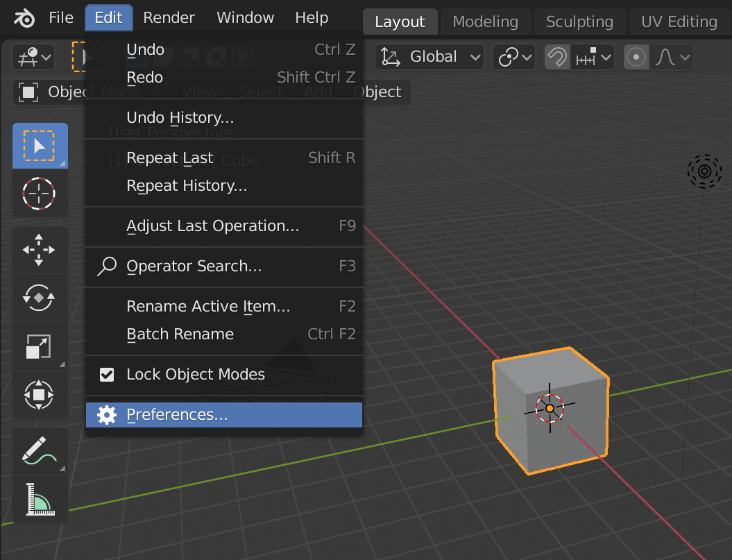Select the Rotate tool
The image size is (732, 560).
click(40, 298)
